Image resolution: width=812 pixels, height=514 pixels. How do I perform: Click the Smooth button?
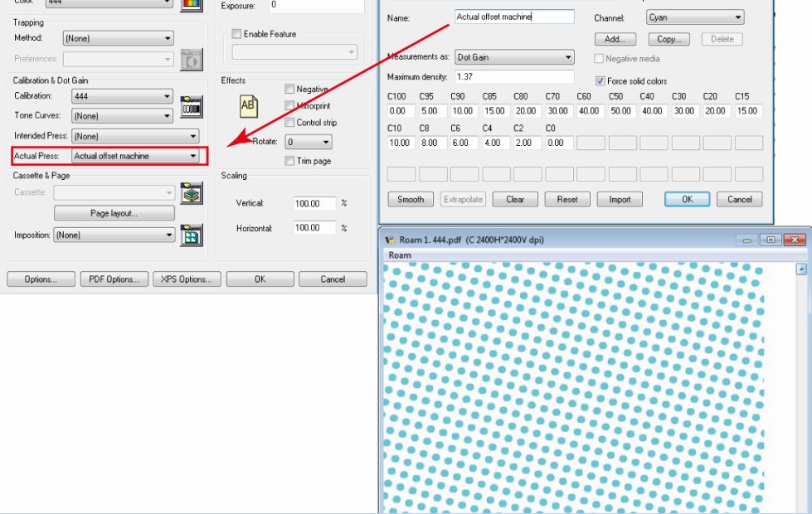[x=411, y=199]
